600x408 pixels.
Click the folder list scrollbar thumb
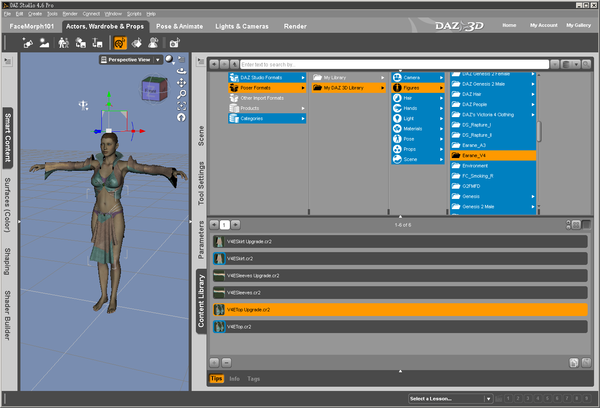[539, 131]
